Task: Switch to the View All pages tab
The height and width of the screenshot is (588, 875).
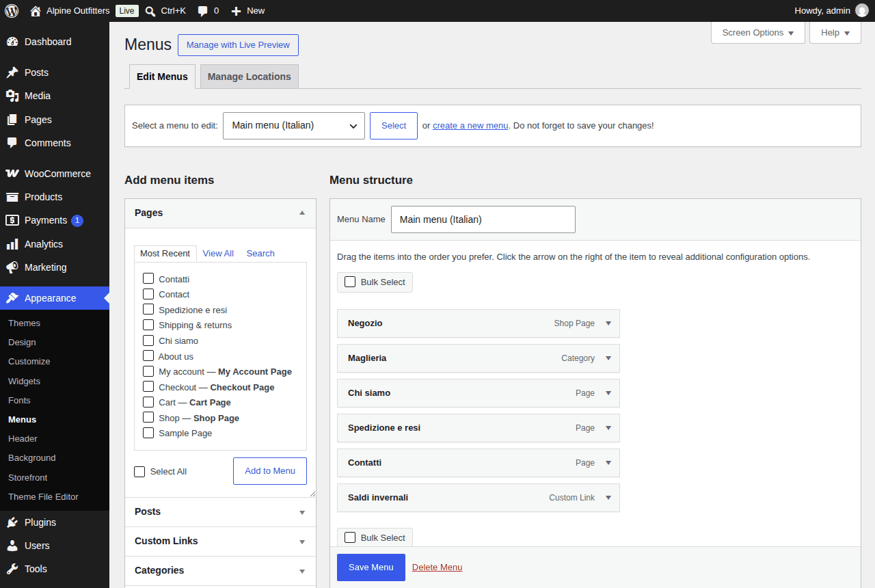Action: (218, 254)
